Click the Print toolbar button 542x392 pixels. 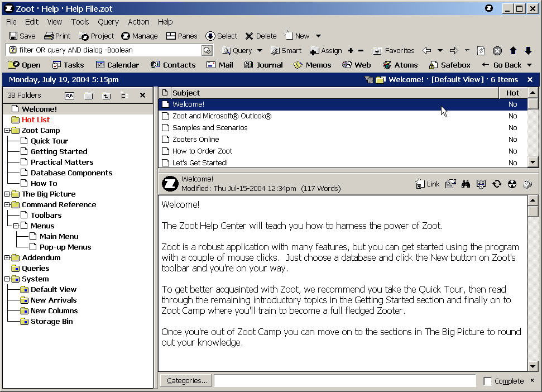pyautogui.click(x=57, y=36)
